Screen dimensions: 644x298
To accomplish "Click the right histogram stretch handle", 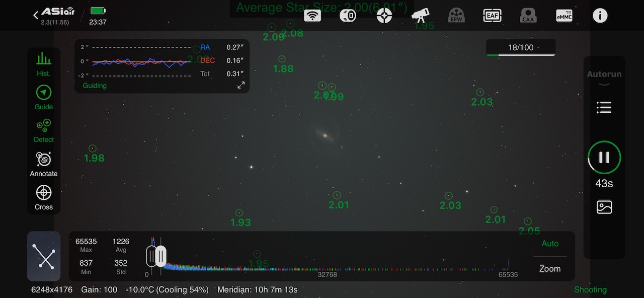I will (x=160, y=256).
